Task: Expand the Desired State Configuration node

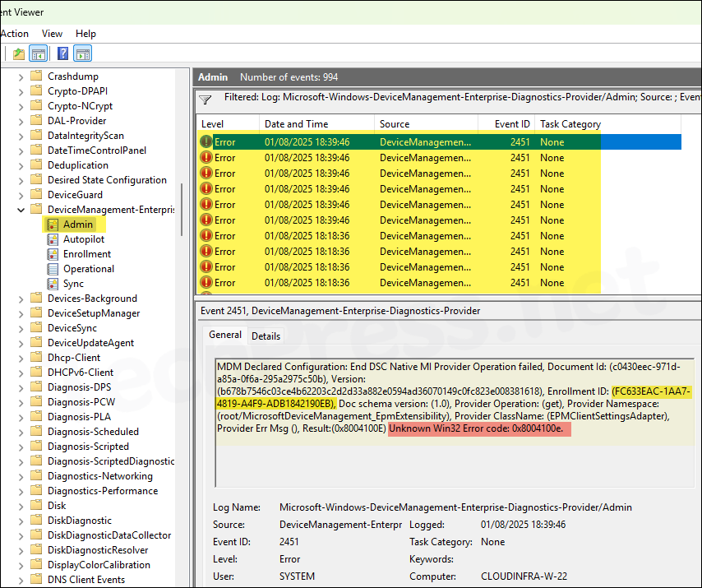Action: pyautogui.click(x=21, y=180)
